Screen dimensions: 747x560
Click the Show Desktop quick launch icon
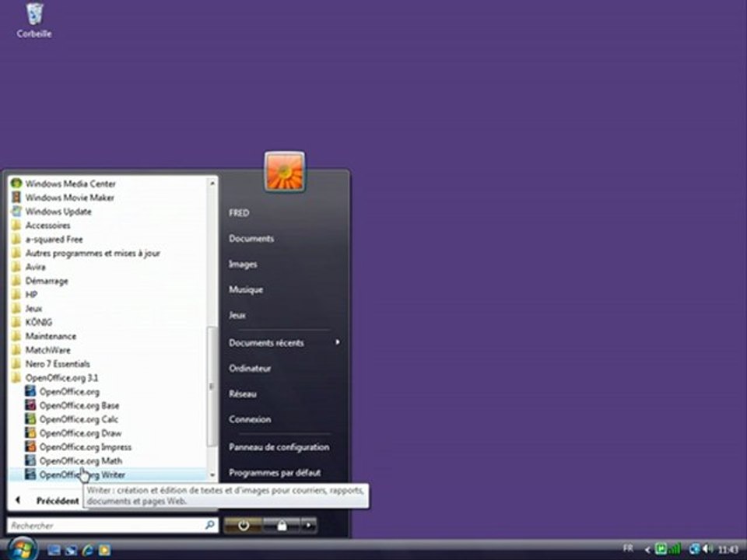tap(54, 551)
